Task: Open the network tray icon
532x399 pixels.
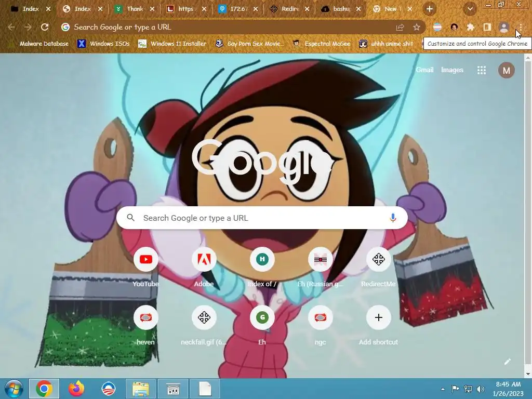Action: click(x=468, y=389)
